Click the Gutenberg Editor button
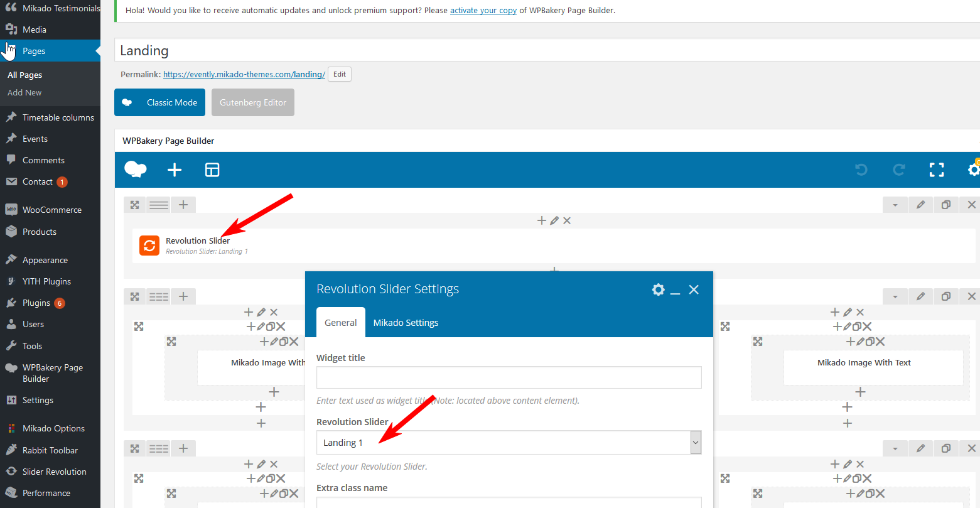Viewport: 980px width, 508px height. [253, 102]
